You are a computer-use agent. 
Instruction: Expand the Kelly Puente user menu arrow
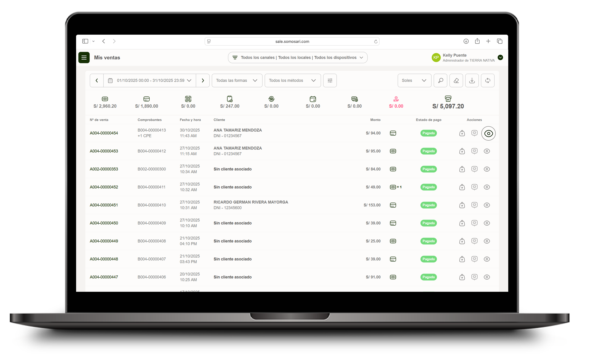click(500, 57)
